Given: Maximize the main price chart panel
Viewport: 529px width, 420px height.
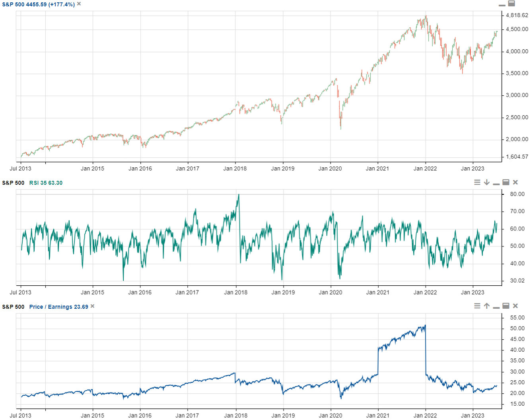Looking at the screenshot, I should tap(512, 4).
